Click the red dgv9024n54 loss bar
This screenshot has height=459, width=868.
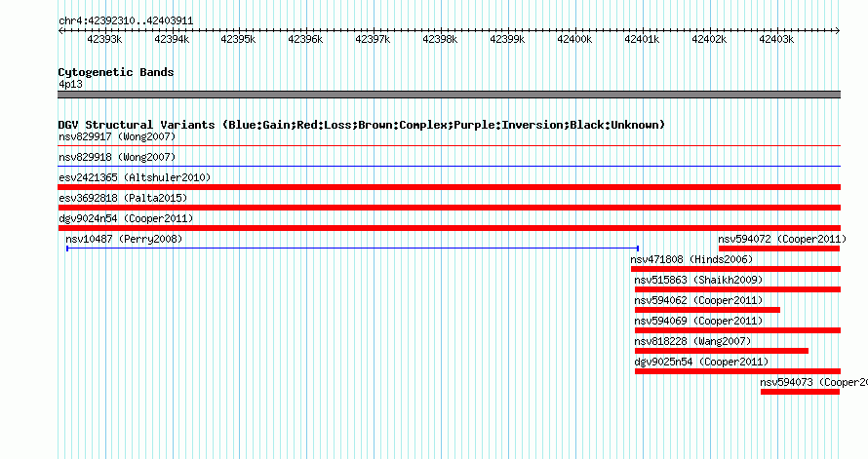click(x=449, y=228)
